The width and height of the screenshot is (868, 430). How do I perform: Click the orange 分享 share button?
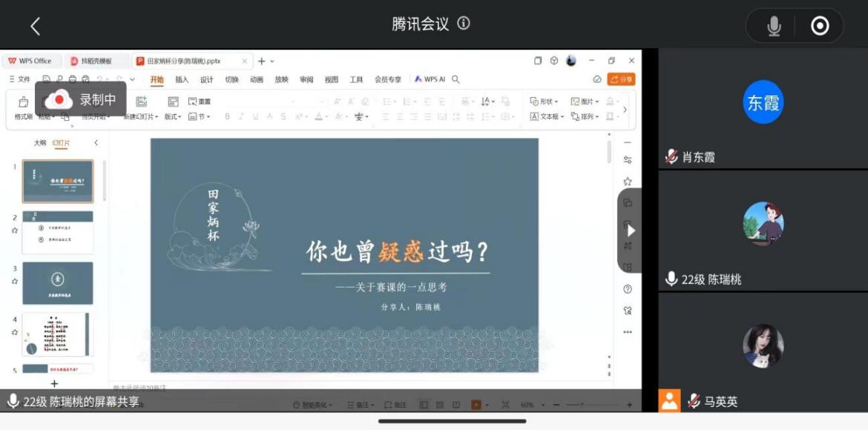pyautogui.click(x=621, y=79)
